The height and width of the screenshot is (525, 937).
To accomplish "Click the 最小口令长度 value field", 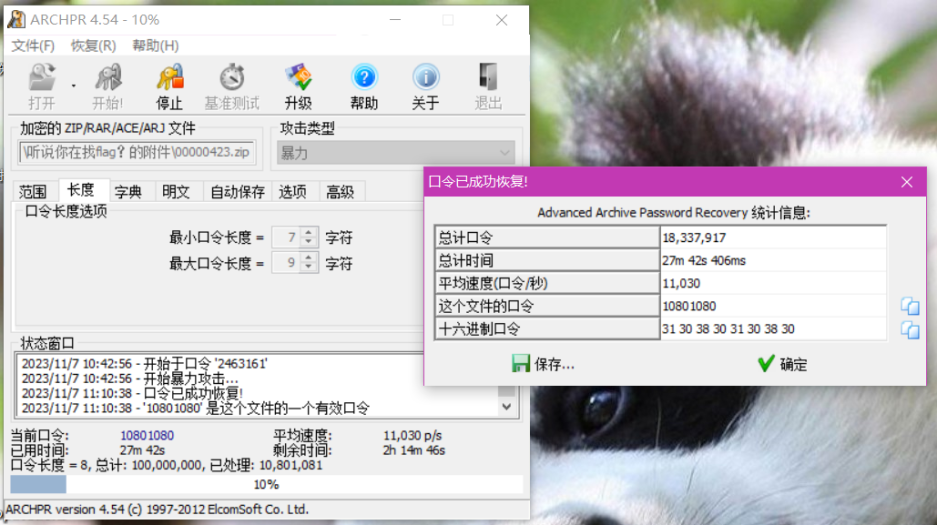I will [287, 237].
